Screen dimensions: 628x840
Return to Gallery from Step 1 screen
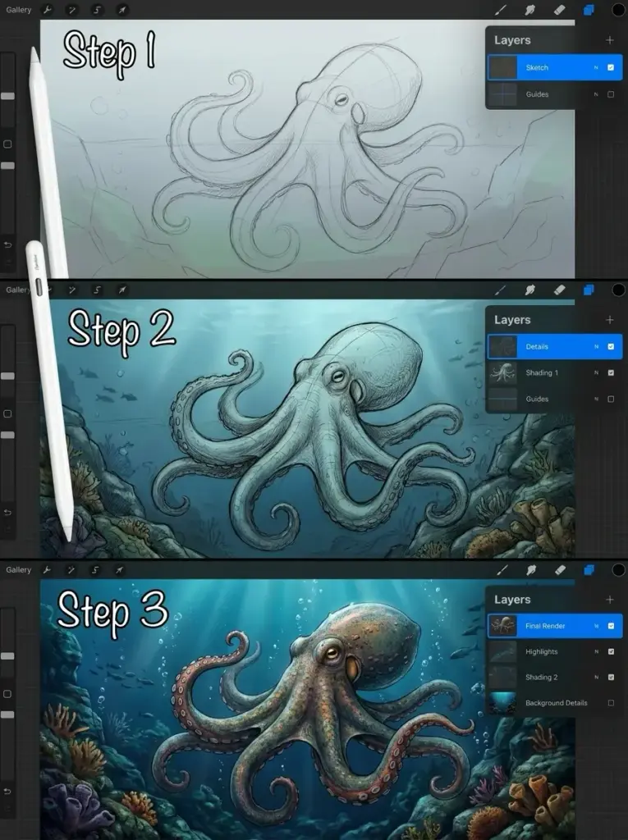[x=19, y=10]
